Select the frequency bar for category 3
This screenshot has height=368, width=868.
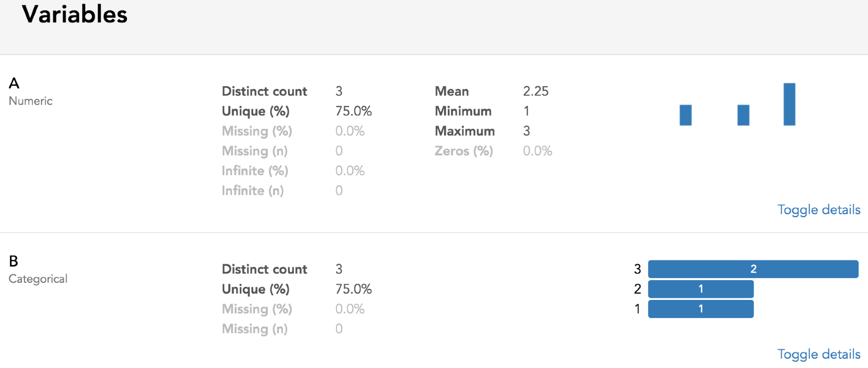(x=753, y=269)
